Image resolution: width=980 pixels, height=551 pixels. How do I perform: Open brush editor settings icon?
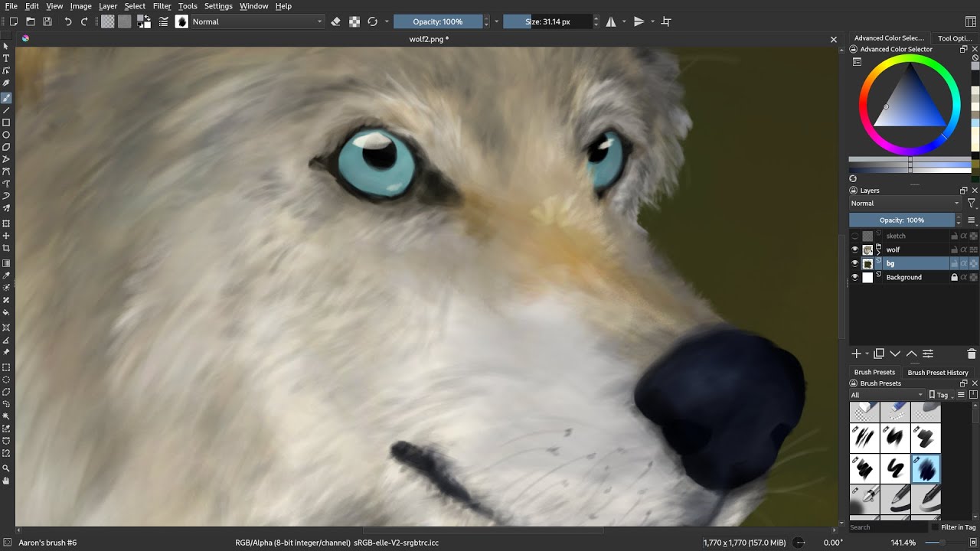click(x=164, y=21)
